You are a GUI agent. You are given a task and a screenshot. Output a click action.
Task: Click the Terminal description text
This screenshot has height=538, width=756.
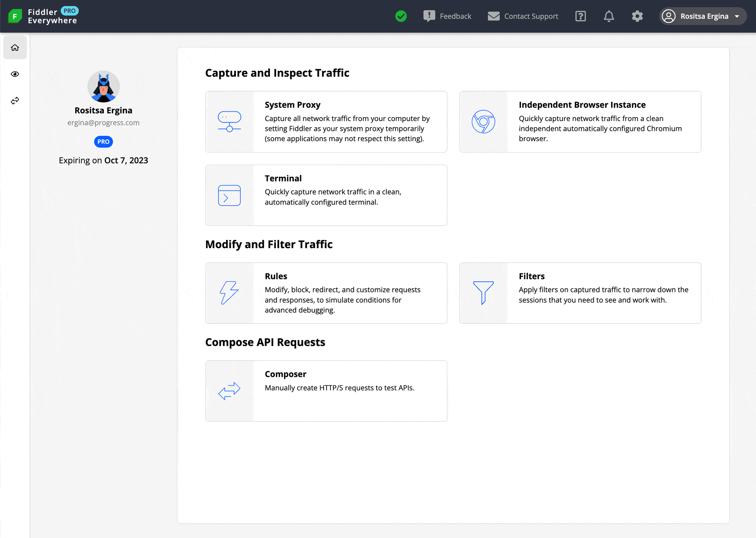pos(333,197)
